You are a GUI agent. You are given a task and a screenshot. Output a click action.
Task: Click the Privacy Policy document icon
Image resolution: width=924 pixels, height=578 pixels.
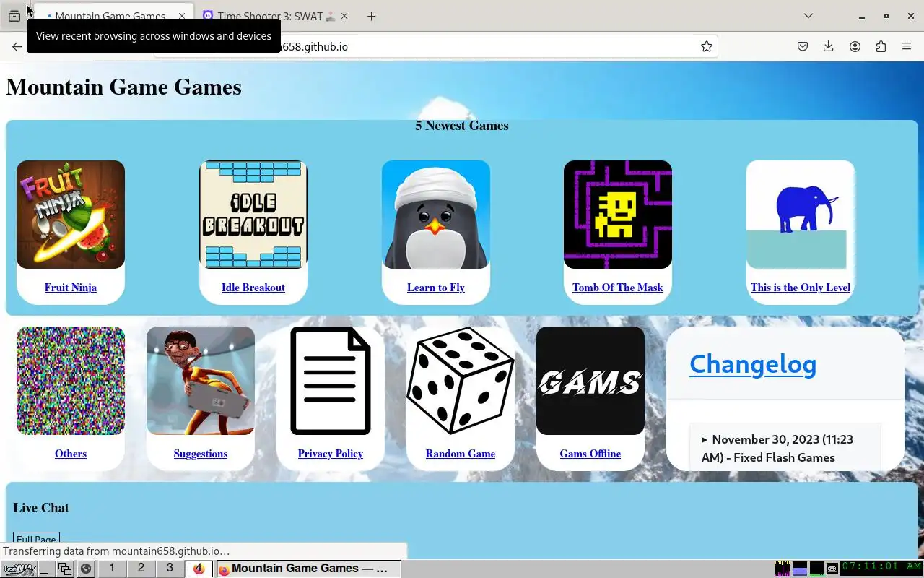tap(331, 381)
